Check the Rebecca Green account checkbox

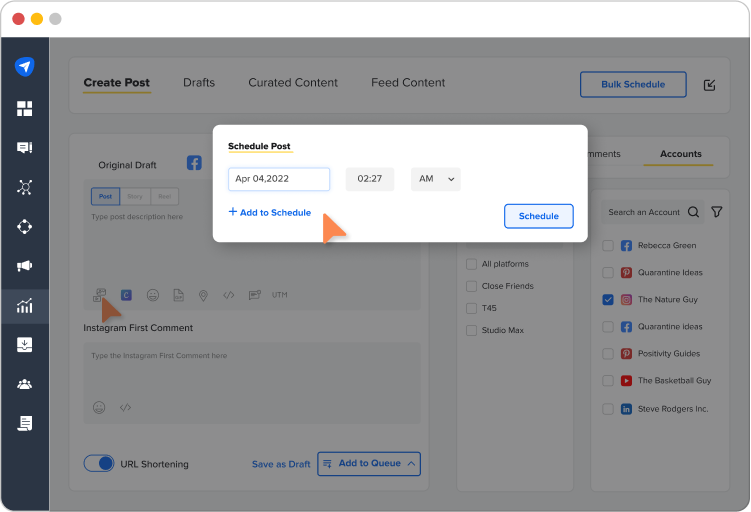click(608, 246)
